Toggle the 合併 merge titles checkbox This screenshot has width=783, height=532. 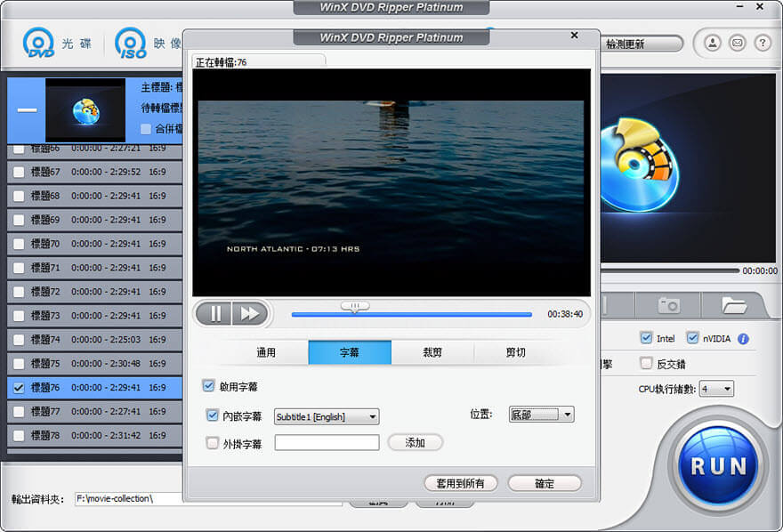coord(146,129)
